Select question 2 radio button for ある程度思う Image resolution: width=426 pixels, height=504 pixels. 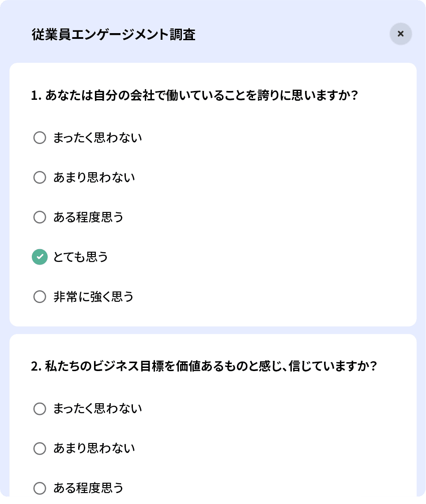coord(40,488)
